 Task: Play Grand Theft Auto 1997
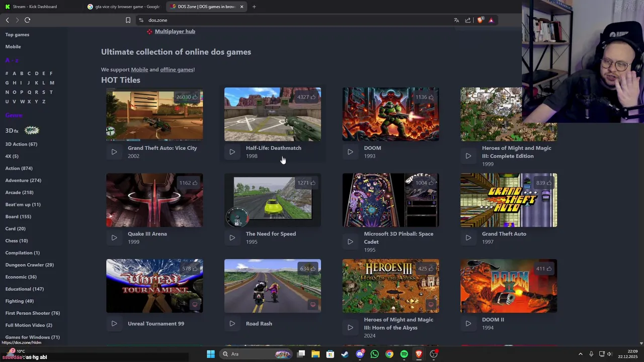point(468,238)
